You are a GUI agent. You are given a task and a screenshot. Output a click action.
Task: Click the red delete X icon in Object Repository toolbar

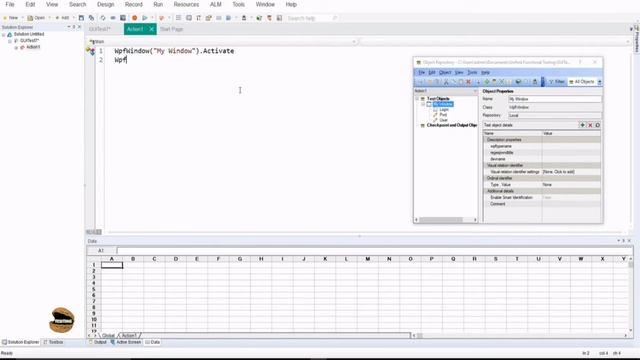click(x=469, y=82)
